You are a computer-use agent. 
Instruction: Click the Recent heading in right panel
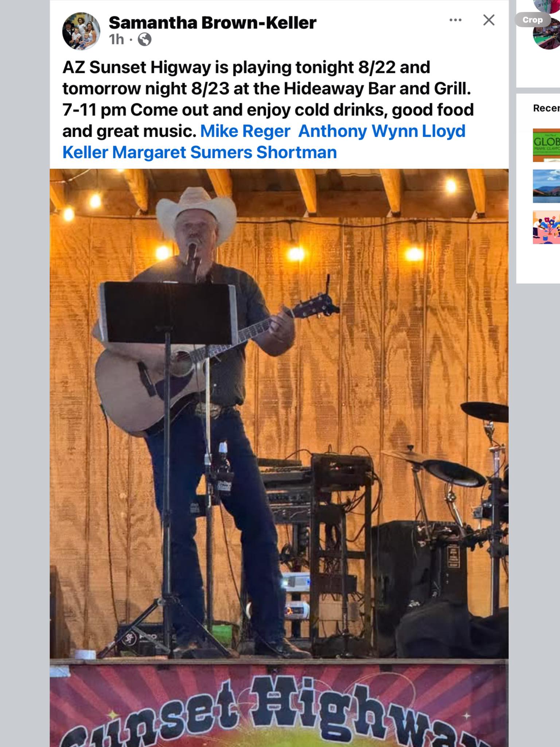(546, 108)
